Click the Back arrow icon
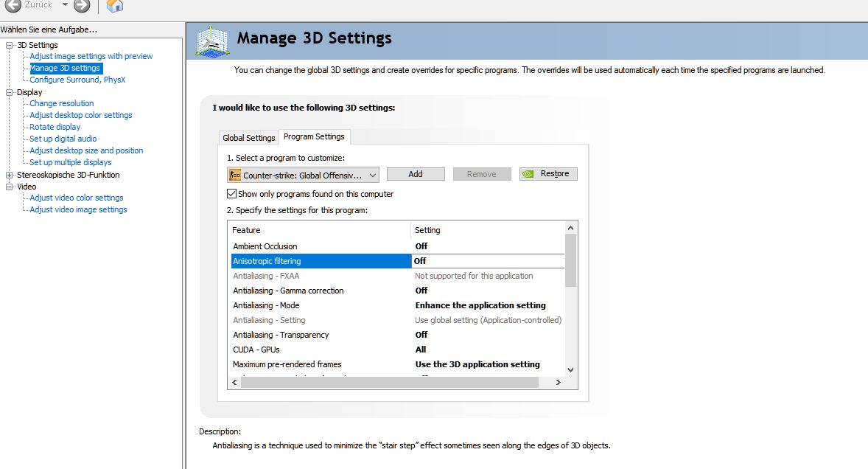Image resolution: width=868 pixels, height=469 pixels. coord(13,6)
